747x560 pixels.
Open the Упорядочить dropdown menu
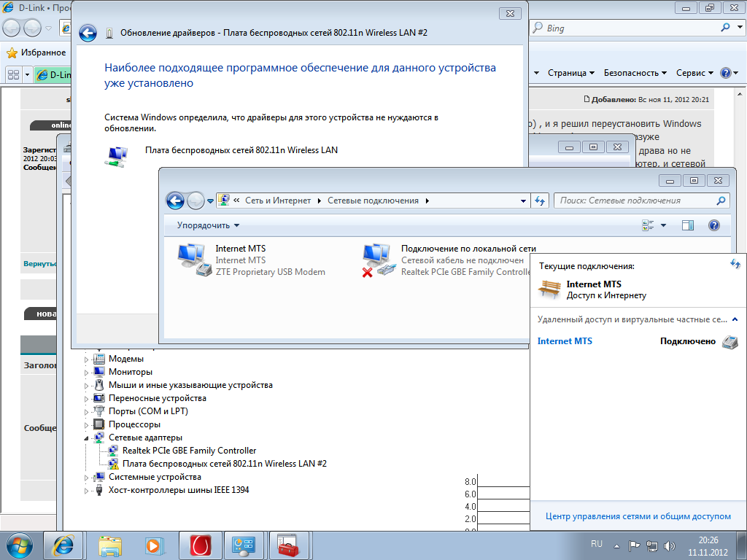coord(208,225)
